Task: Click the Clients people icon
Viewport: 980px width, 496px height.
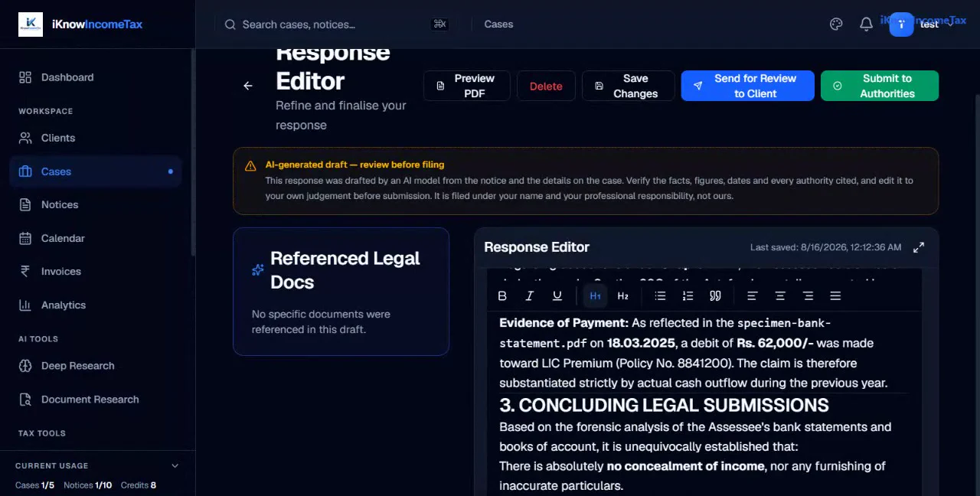Action: pos(25,138)
